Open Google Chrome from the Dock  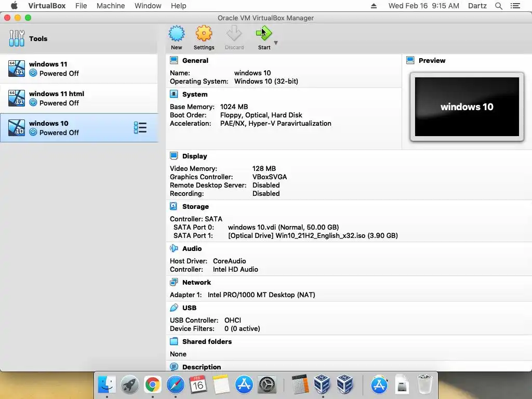152,384
